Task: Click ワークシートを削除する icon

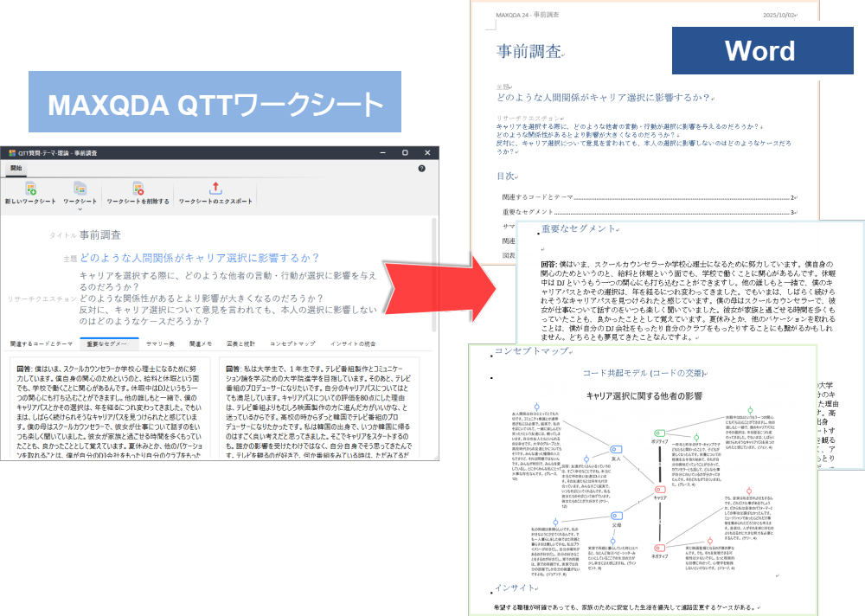Action: click(x=138, y=189)
